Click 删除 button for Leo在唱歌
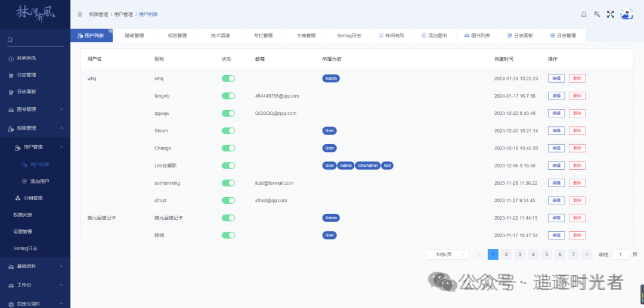Screen dimensions: 644x308 (x=577, y=166)
